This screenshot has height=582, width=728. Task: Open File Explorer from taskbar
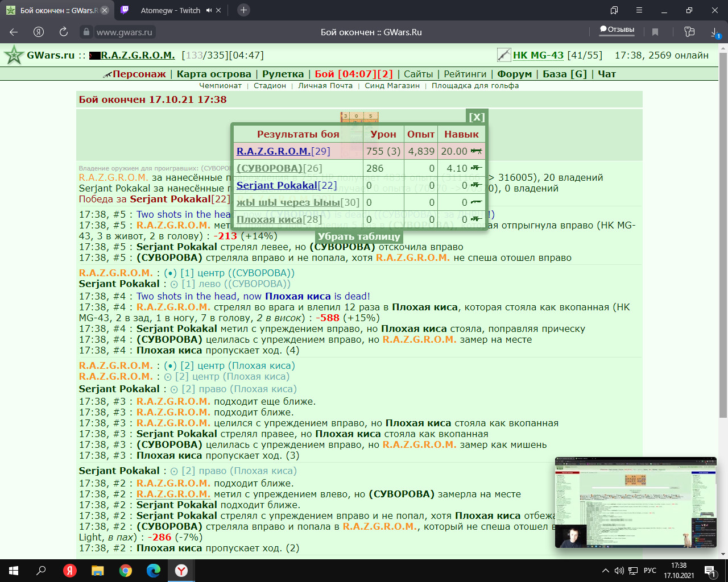98,571
